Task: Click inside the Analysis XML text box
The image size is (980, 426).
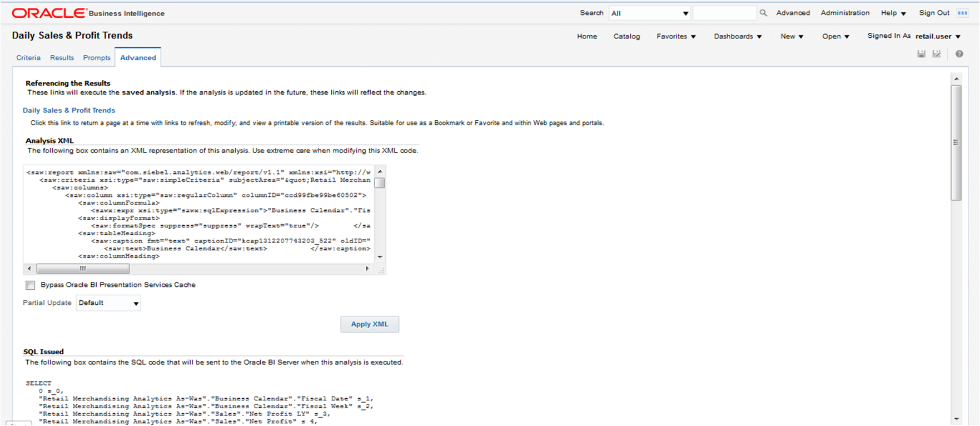Action: pyautogui.click(x=198, y=214)
